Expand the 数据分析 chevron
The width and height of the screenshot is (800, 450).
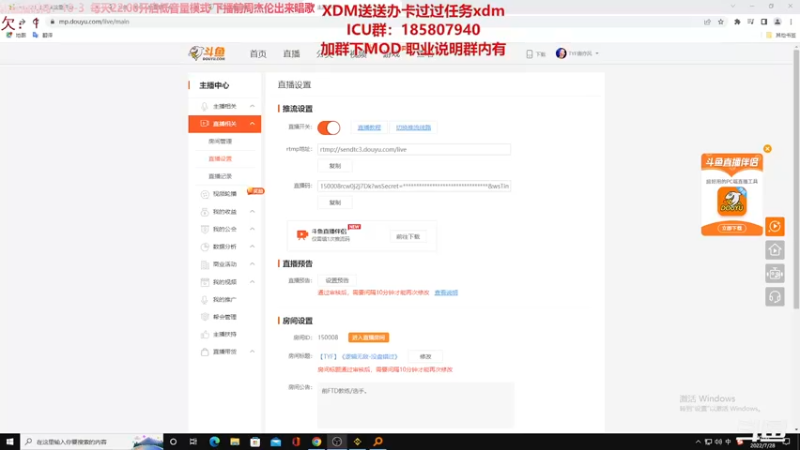[x=252, y=246]
